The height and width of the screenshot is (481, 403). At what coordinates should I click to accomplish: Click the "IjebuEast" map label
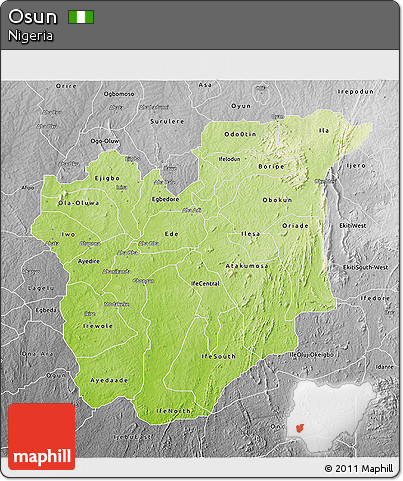pyautogui.click(x=133, y=437)
